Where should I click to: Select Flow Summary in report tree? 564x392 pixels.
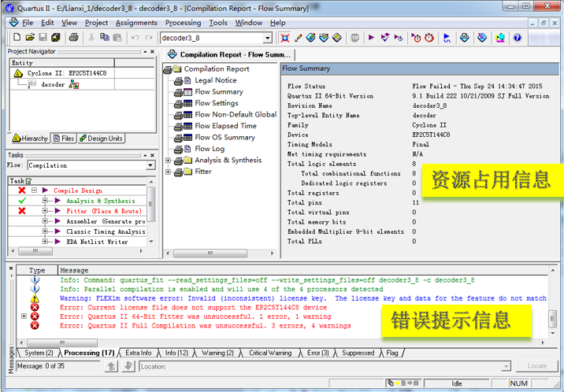point(219,91)
